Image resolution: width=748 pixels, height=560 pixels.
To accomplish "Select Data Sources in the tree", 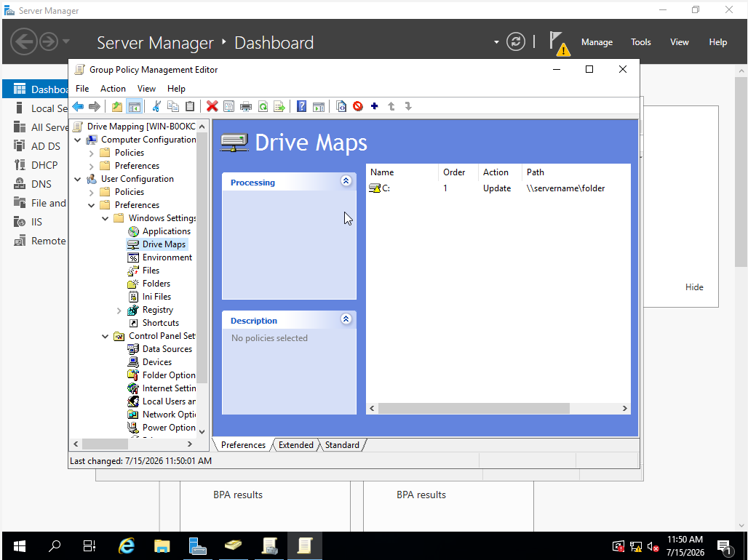I will (x=167, y=349).
